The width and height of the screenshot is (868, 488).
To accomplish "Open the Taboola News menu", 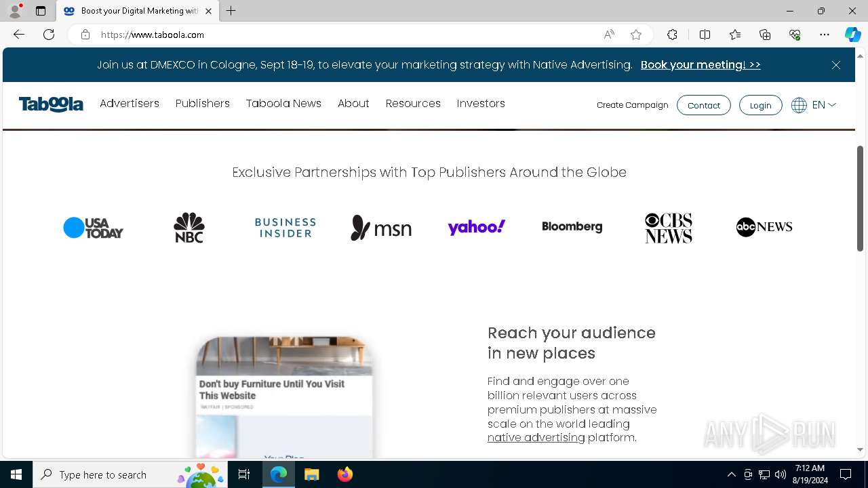I will point(283,104).
